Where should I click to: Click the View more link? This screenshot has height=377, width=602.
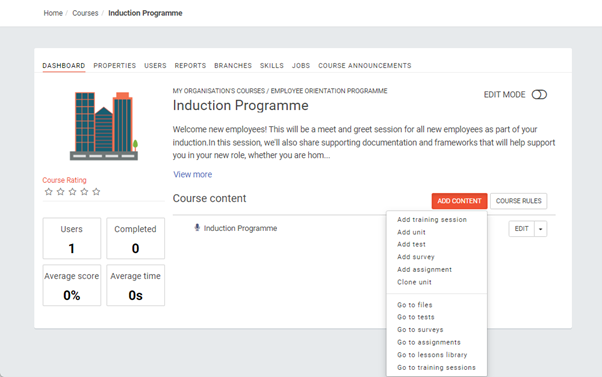pos(192,174)
